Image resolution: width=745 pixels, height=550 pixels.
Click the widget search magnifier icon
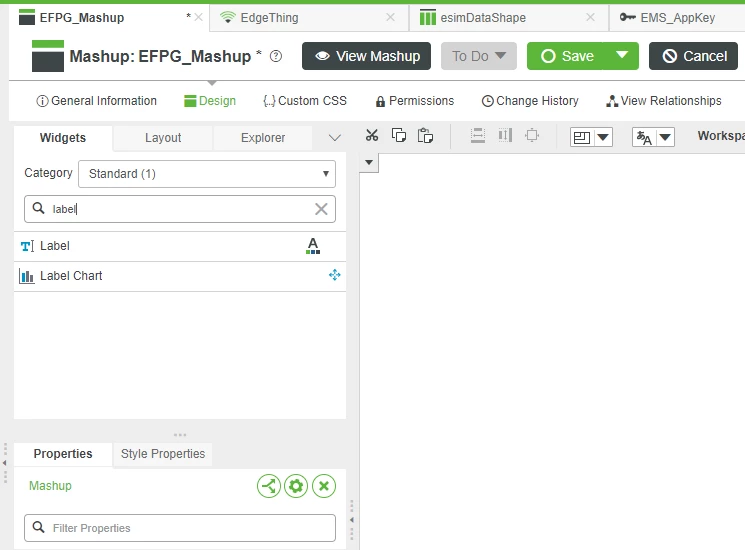(x=38, y=208)
